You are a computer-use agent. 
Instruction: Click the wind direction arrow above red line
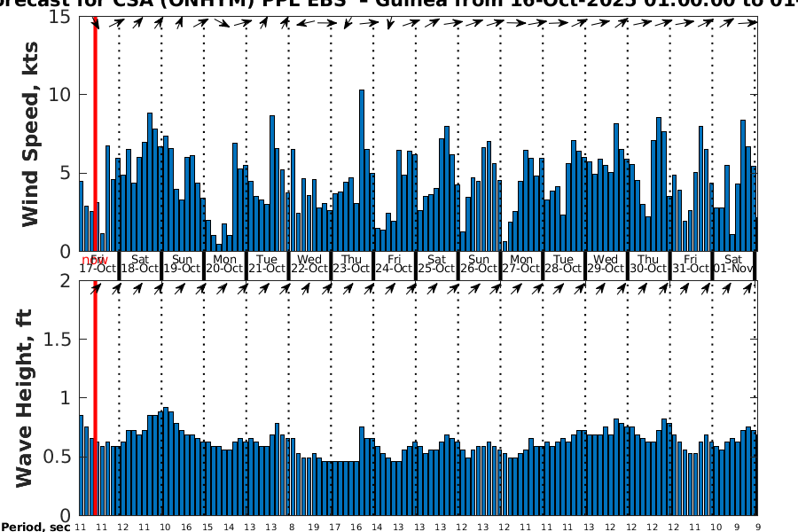(x=95, y=24)
